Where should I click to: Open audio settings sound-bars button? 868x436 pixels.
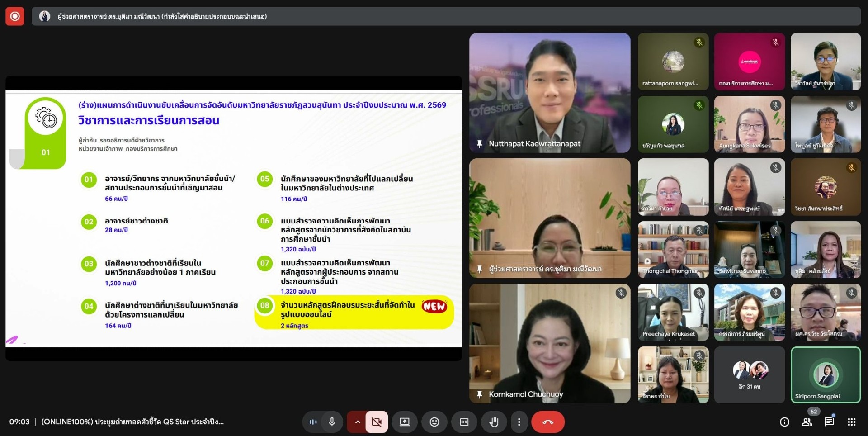pos(313,422)
